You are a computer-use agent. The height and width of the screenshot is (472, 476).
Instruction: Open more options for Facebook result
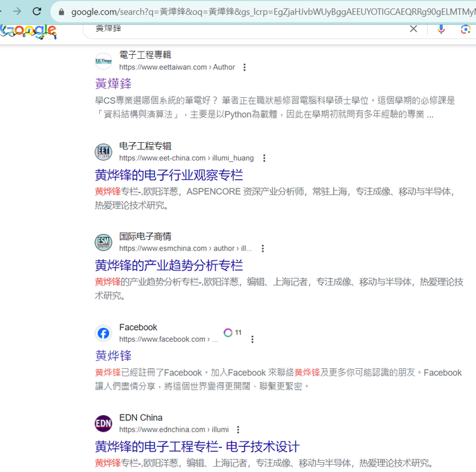[253, 339]
